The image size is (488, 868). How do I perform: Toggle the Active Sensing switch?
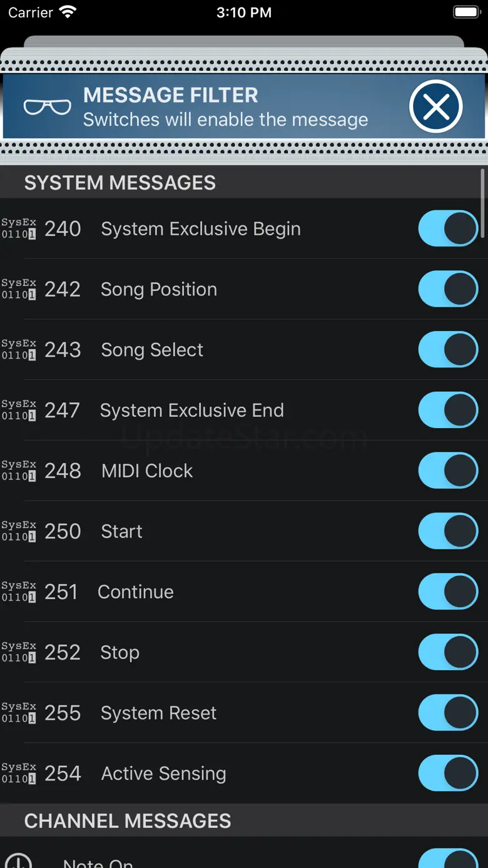click(x=448, y=774)
